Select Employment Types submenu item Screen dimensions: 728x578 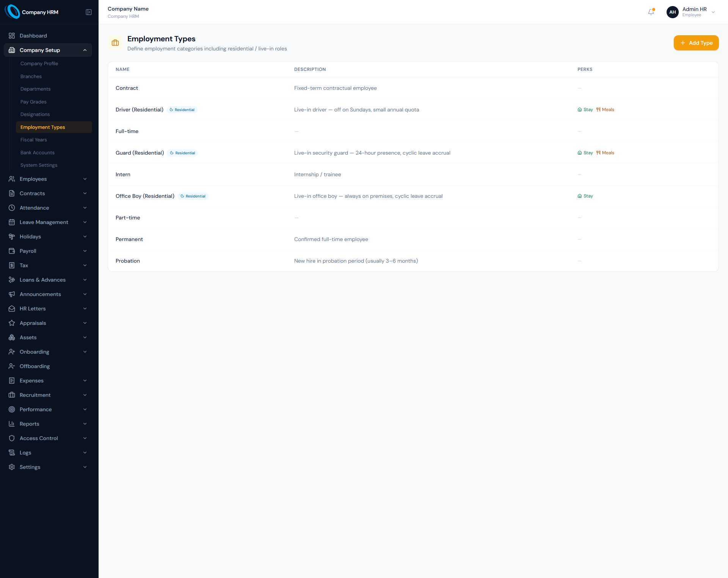tap(54, 127)
